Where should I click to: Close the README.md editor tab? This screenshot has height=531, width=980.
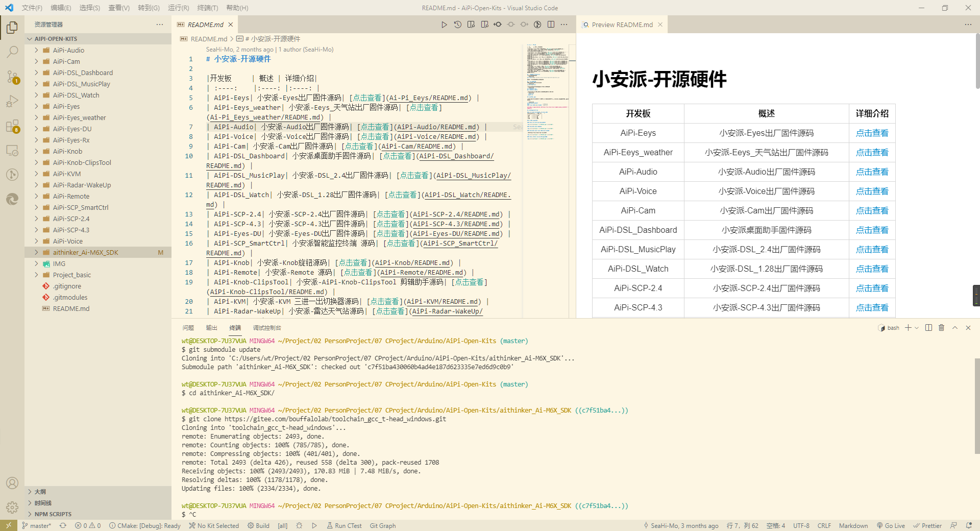point(231,25)
